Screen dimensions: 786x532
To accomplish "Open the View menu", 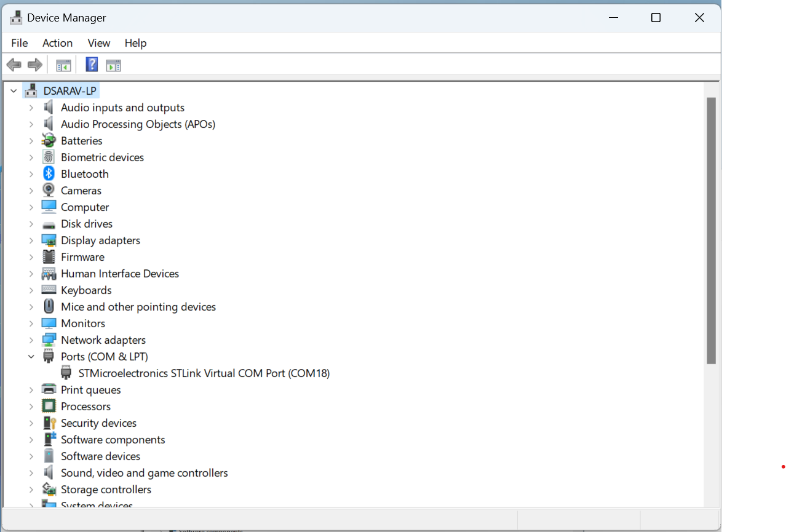I will pos(98,43).
